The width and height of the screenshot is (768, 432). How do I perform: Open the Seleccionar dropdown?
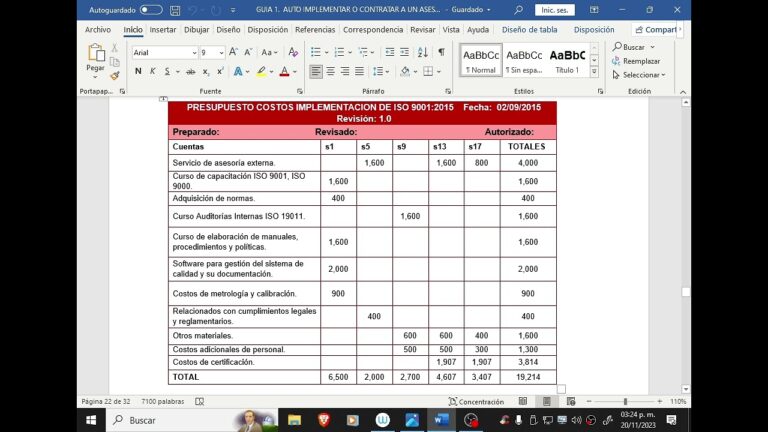pyautogui.click(x=639, y=75)
